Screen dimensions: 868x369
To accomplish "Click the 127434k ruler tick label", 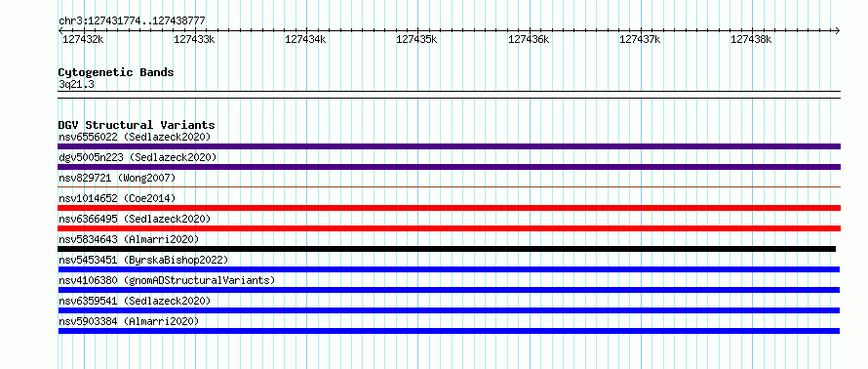I will 305,39.
